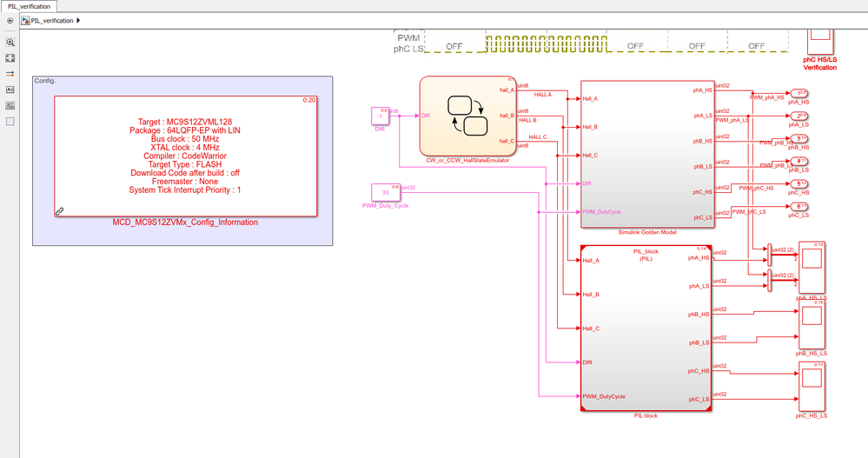Click the PWM phC LS waveform image
The width and height of the screenshot is (868, 458).
click(x=591, y=43)
